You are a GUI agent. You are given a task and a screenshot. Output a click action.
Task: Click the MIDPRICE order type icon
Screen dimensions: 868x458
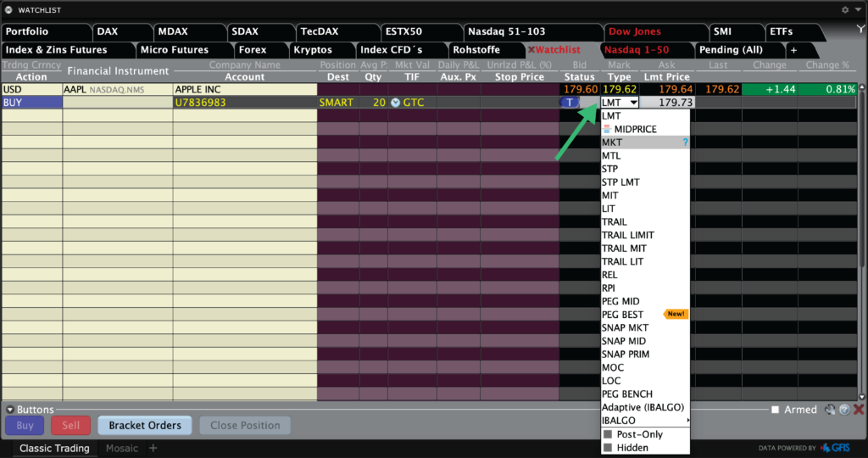point(607,129)
